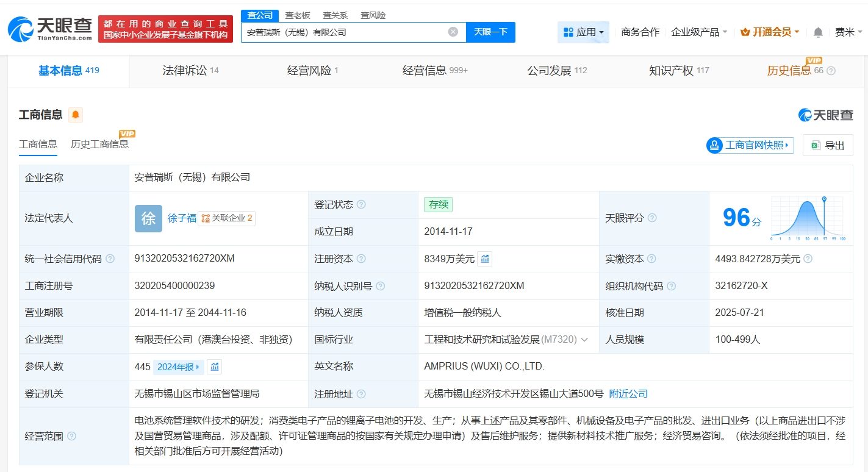This screenshot has width=868, height=472.
Task: Open the 开通会员 membership dropdown
Action: pyautogui.click(x=770, y=32)
